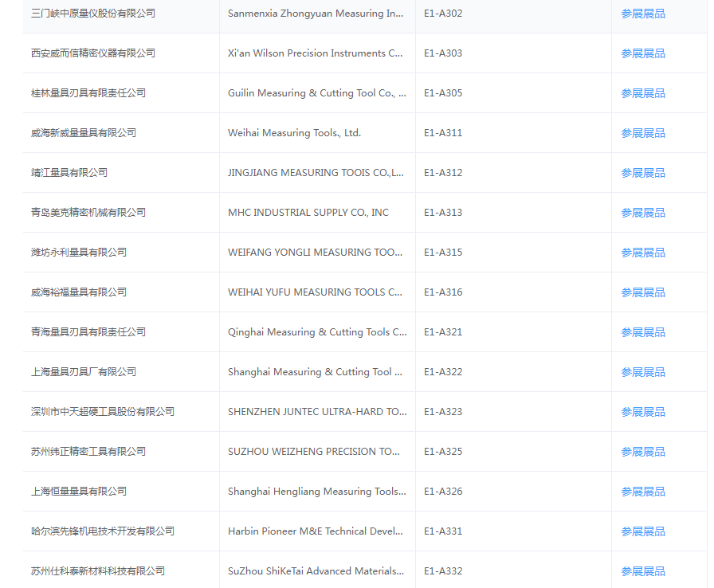Click English name Sanmenxia Zhongyuan Measuring In...
The width and height of the screenshot is (714, 588).
(x=315, y=14)
